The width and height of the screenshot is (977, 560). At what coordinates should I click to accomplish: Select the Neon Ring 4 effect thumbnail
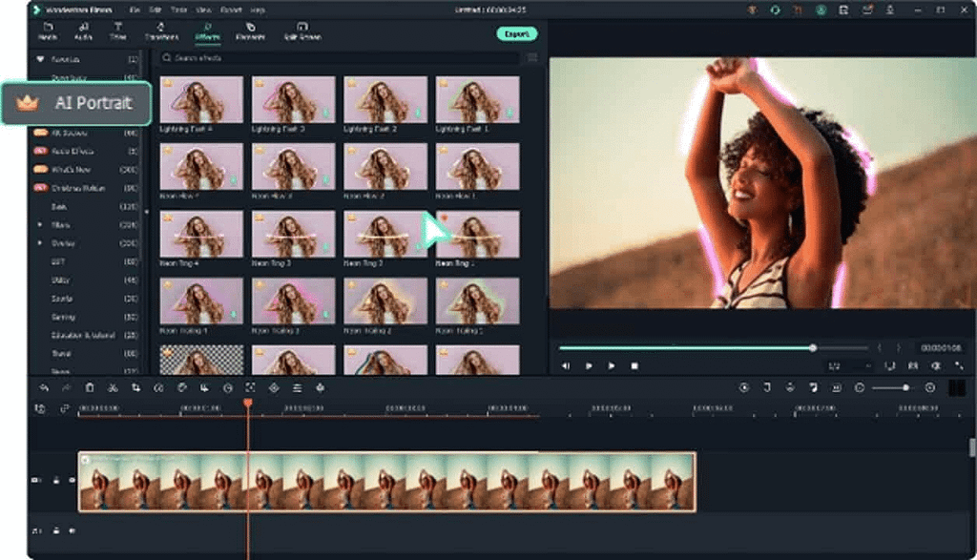pos(201,235)
